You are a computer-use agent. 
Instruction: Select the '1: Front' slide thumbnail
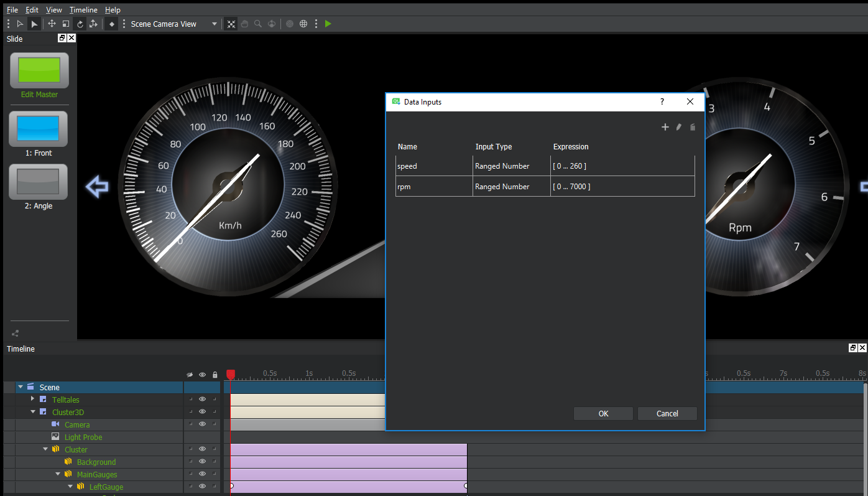point(39,129)
